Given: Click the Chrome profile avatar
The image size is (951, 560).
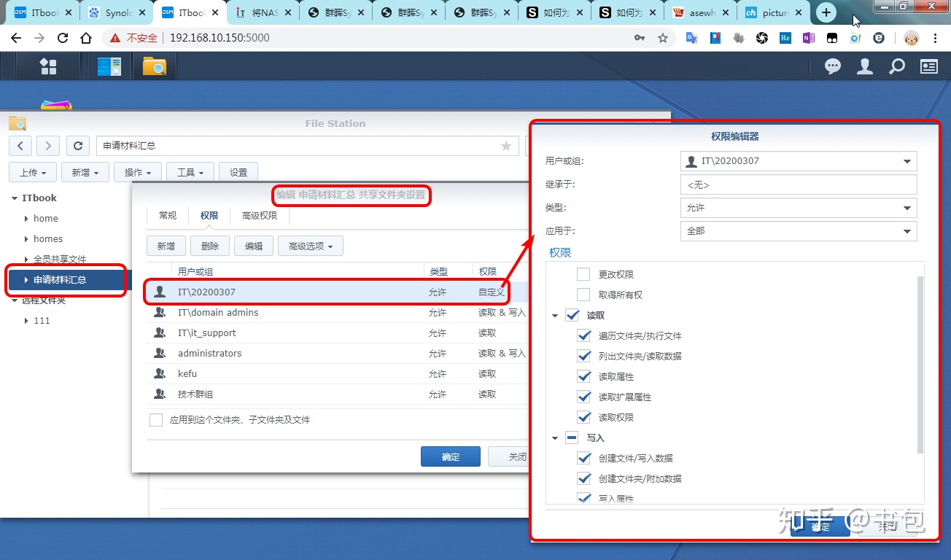Looking at the screenshot, I should pos(912,38).
